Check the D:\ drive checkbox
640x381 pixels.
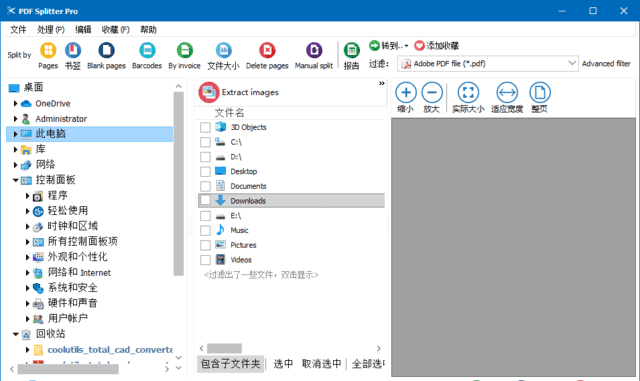point(205,157)
